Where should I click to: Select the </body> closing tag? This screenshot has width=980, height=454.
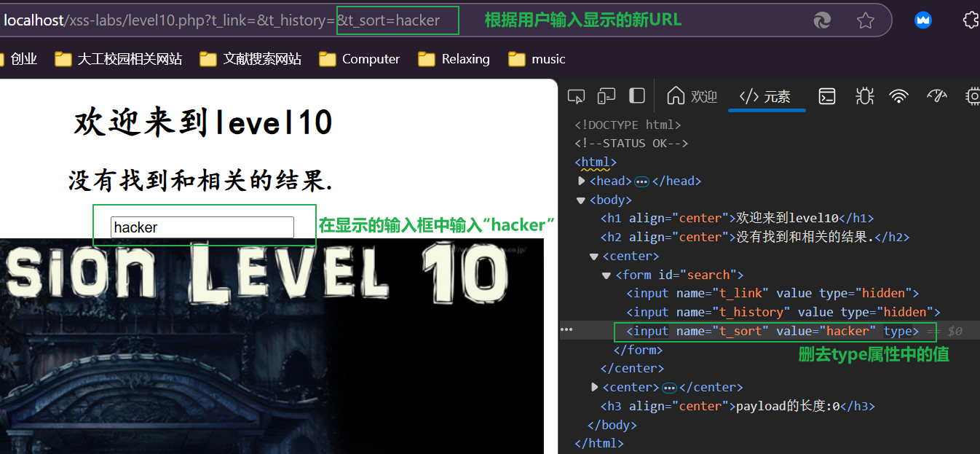tap(612, 425)
